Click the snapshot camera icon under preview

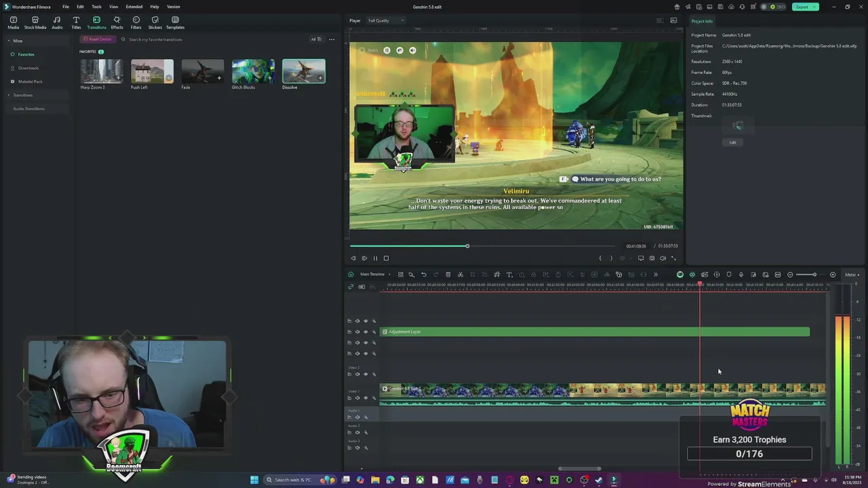click(x=652, y=258)
